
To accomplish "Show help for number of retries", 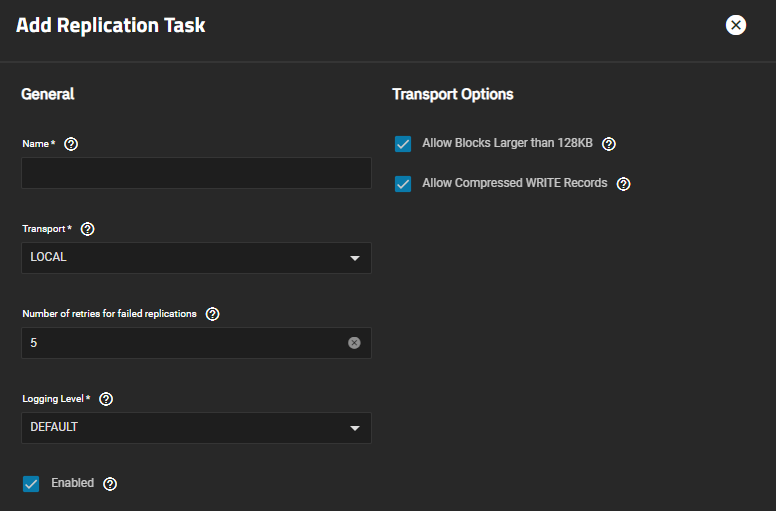I will (212, 314).
